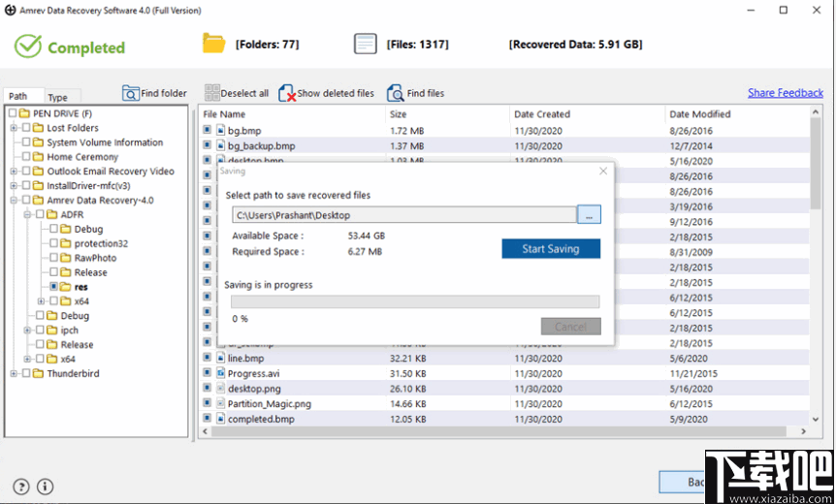Click the Start Saving button
The height and width of the screenshot is (504, 836).
pyautogui.click(x=551, y=249)
